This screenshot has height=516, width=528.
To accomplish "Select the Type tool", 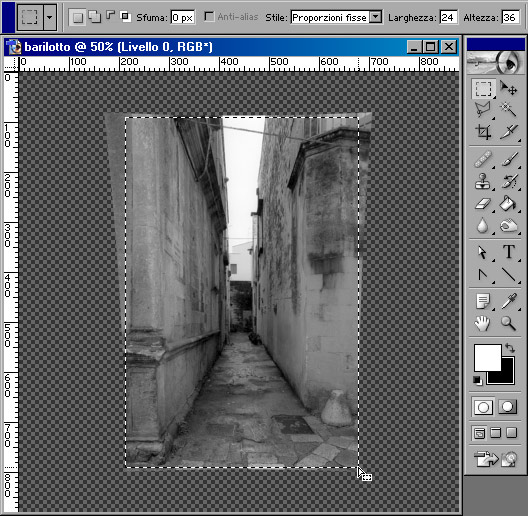I will pyautogui.click(x=509, y=252).
